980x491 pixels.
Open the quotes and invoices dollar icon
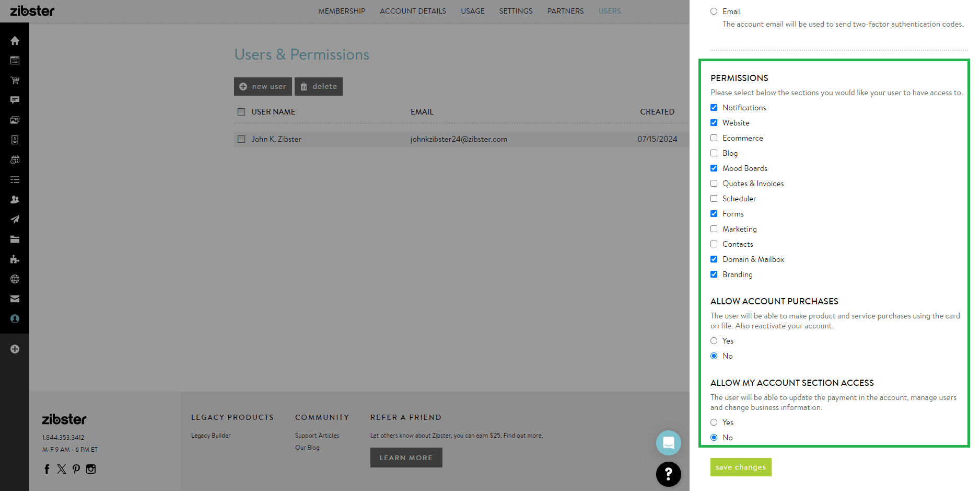[x=15, y=140]
